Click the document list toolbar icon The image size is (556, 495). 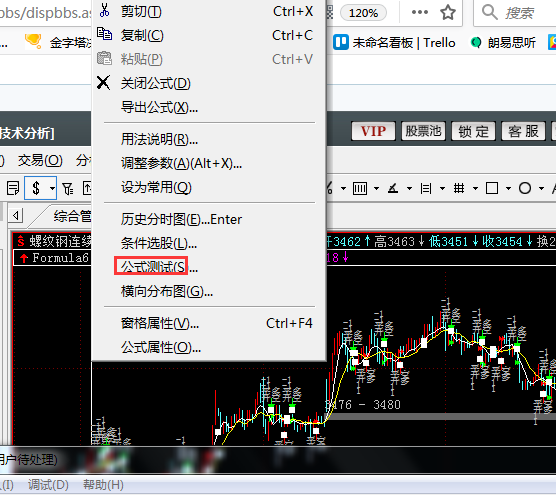13,188
